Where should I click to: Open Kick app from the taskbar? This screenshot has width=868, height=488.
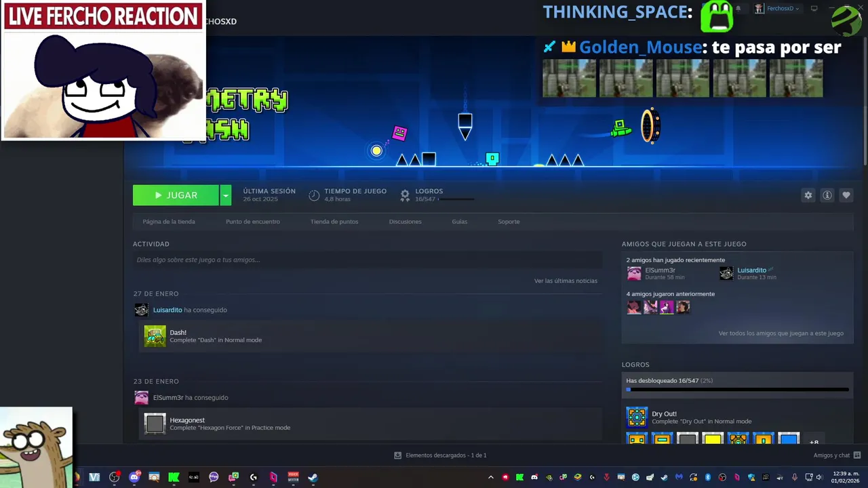pos(174,477)
